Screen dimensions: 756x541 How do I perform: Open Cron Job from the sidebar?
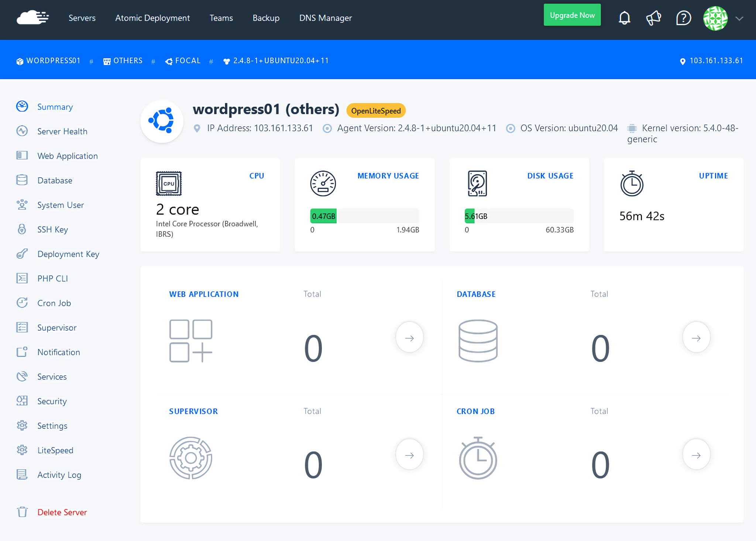click(x=54, y=303)
